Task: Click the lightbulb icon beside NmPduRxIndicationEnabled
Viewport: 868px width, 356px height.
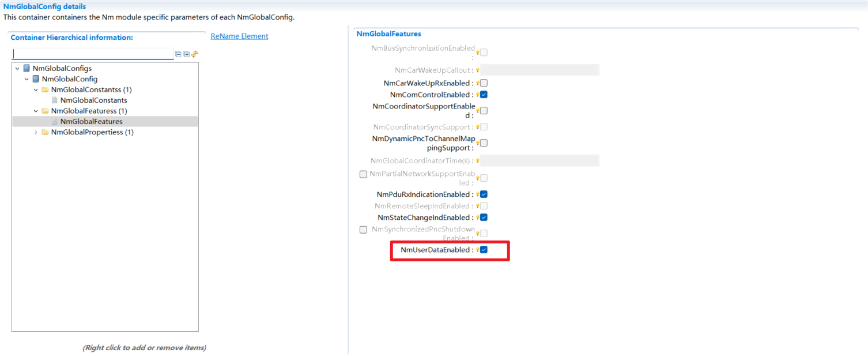Action: coord(478,194)
